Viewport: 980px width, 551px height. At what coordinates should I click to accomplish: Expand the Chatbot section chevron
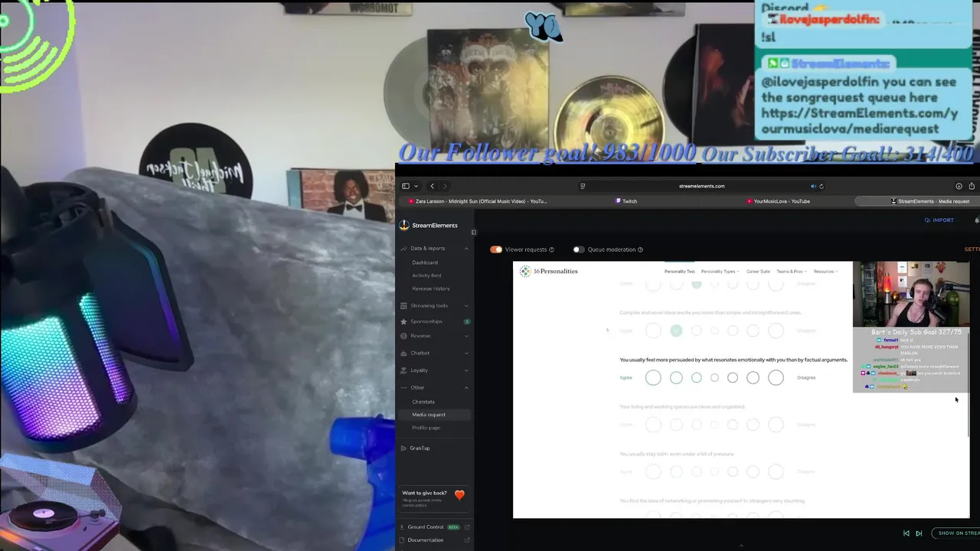465,353
